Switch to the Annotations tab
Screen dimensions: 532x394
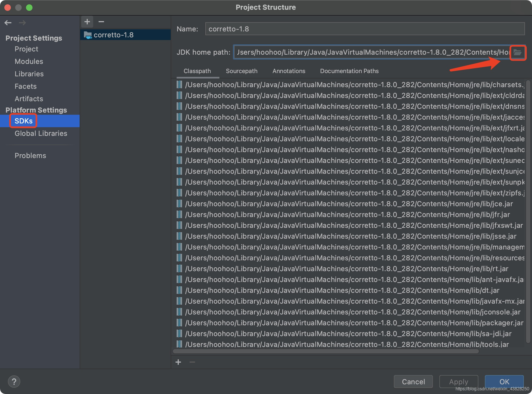point(289,71)
